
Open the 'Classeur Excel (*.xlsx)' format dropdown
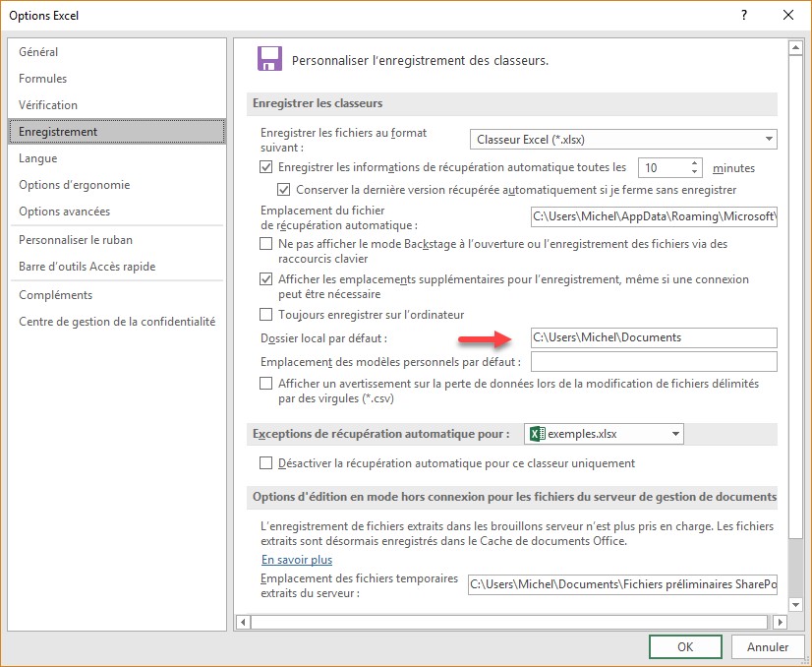(x=621, y=140)
